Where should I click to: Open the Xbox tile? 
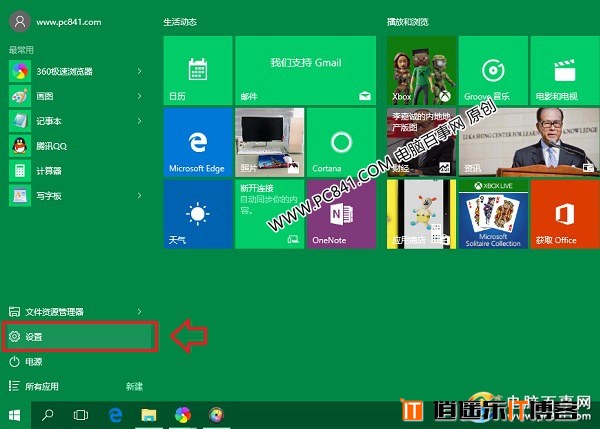[x=421, y=70]
